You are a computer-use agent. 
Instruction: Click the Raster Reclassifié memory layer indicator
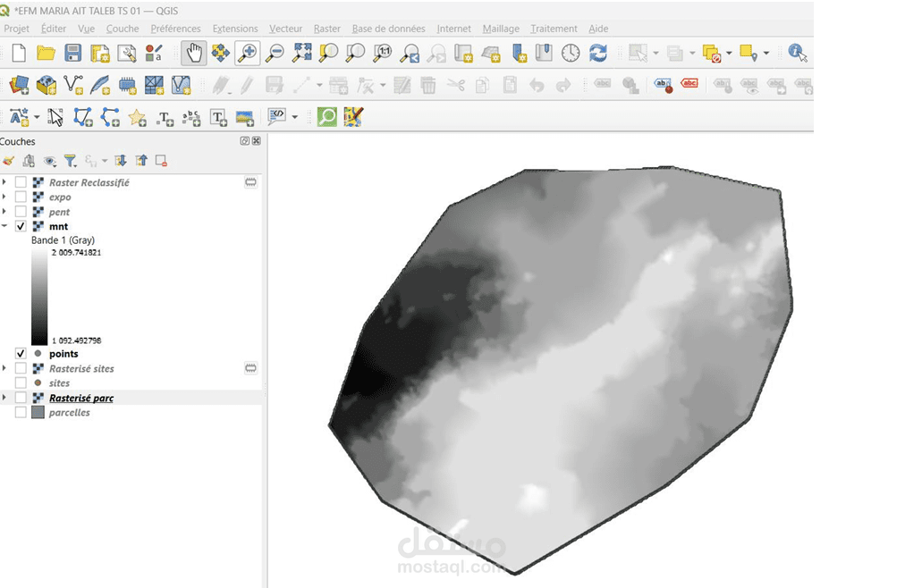(x=250, y=182)
